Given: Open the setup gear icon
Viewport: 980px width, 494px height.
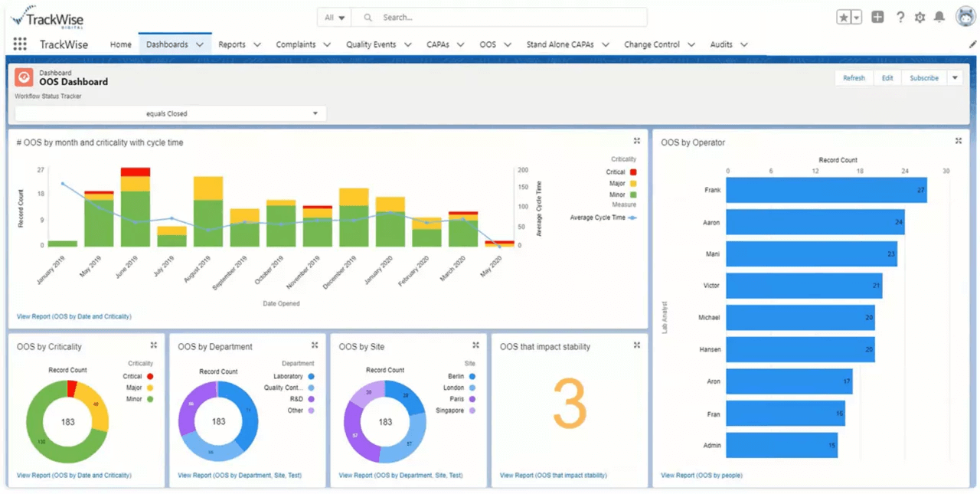Looking at the screenshot, I should 920,17.
